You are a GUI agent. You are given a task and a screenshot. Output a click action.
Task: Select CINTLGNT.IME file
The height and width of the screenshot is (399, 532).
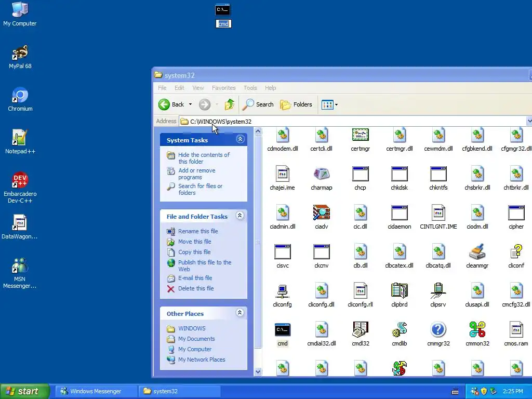click(438, 217)
